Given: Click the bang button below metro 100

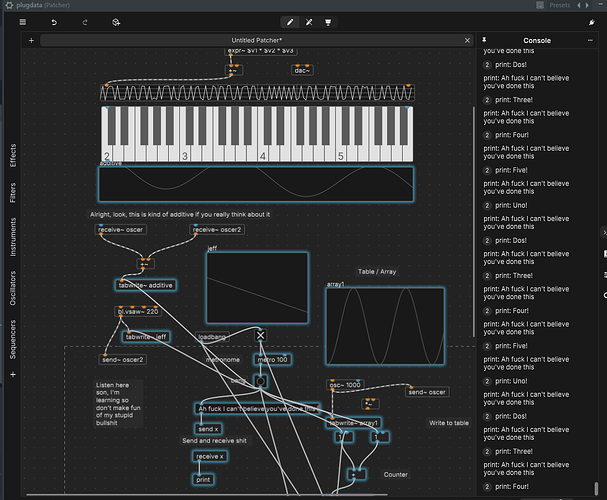Looking at the screenshot, I should pos(261,382).
